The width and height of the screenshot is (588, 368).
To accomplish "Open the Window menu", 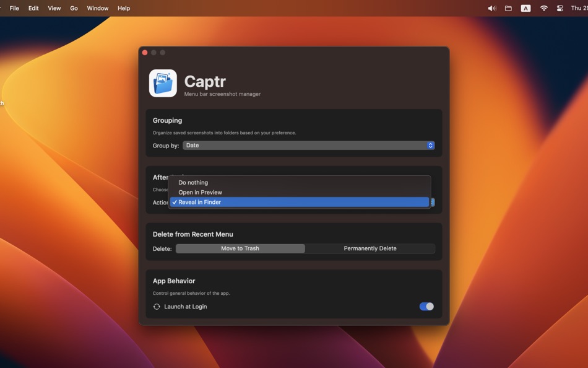I will point(97,8).
